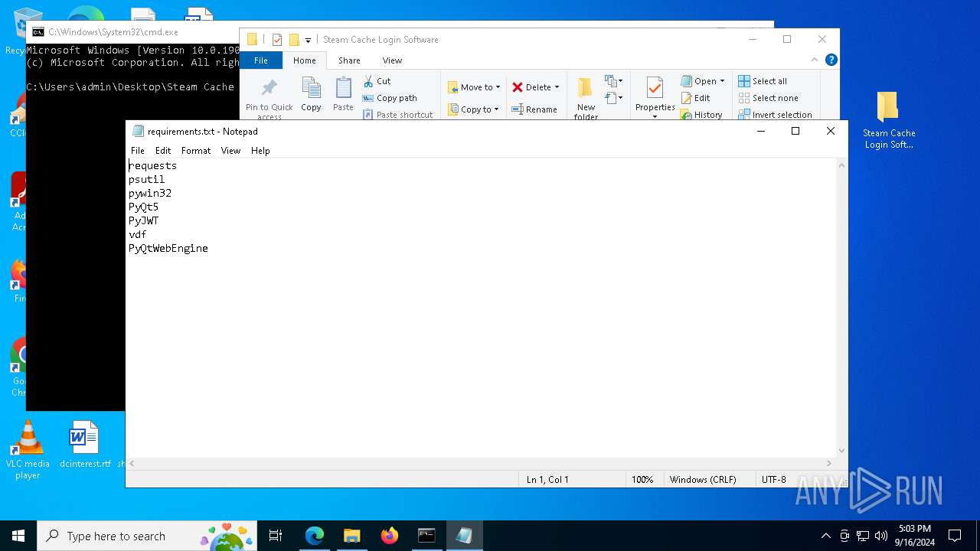
Task: Click the Copy icon in Explorer ribbon
Action: point(311,88)
